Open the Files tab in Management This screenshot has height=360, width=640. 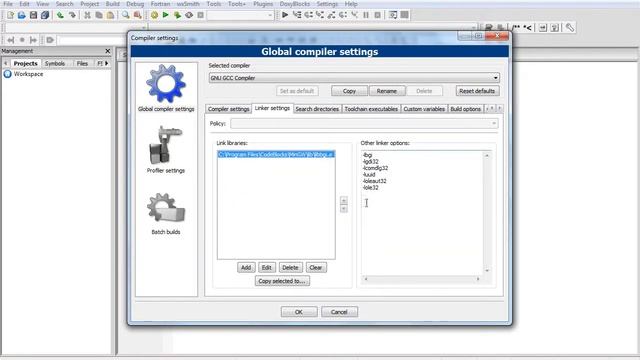82,64
